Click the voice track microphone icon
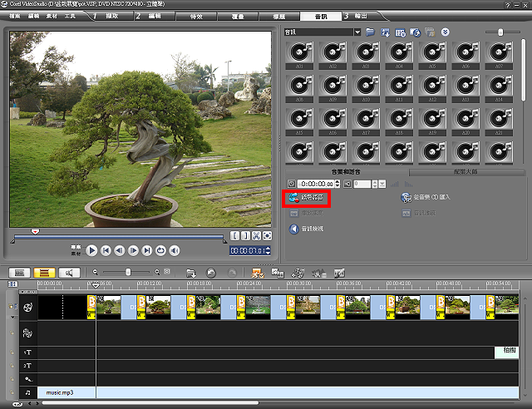This screenshot has height=409, width=532. click(x=27, y=379)
